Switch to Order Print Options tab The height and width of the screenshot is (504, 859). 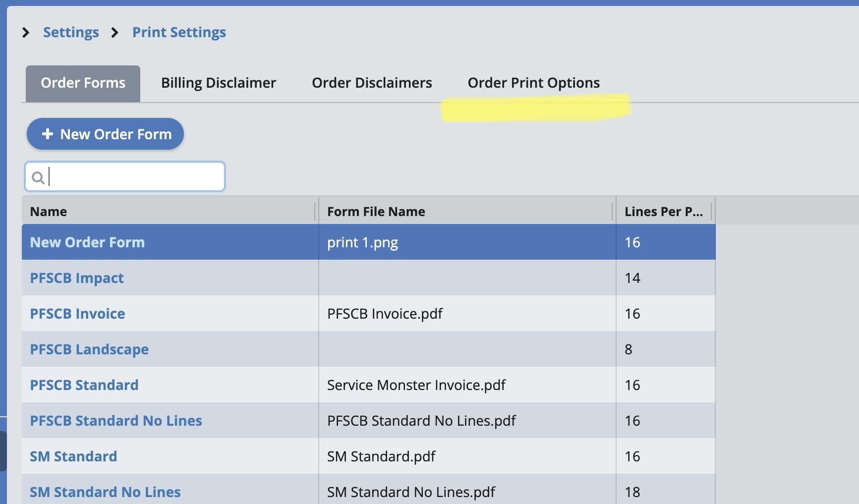[x=533, y=83]
